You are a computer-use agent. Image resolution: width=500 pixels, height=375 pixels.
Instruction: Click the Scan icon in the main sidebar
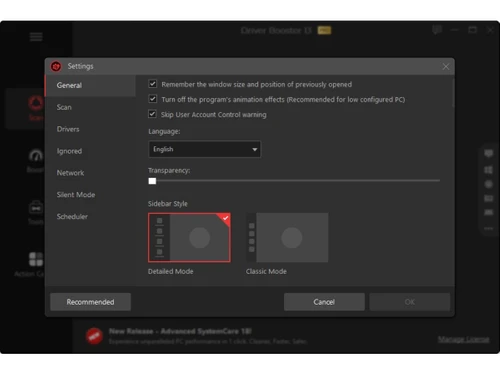pos(36,103)
